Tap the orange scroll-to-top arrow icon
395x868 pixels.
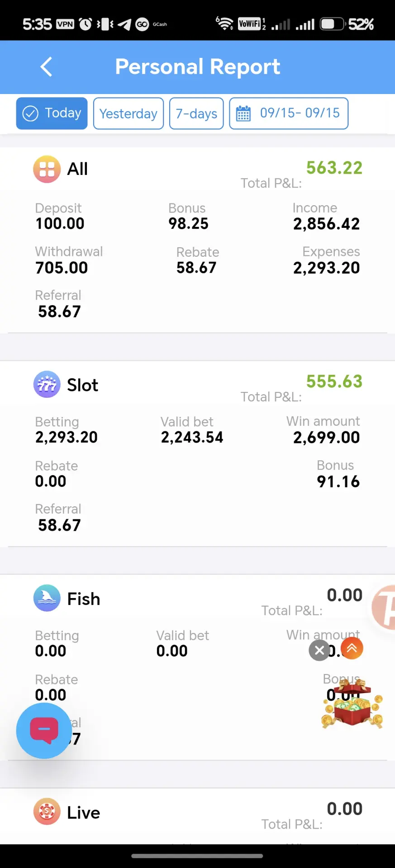352,648
